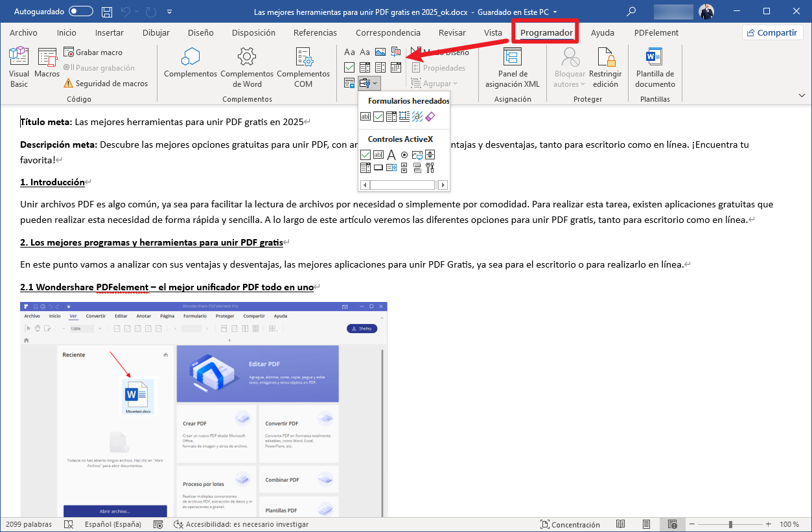812x532 pixels.
Task: Open the document title save-location dropdown
Action: click(555, 12)
